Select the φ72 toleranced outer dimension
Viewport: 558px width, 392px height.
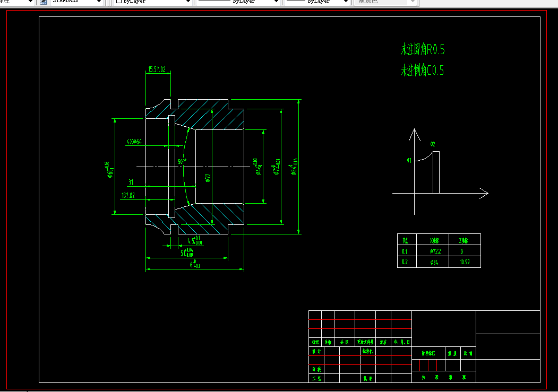[277, 167]
